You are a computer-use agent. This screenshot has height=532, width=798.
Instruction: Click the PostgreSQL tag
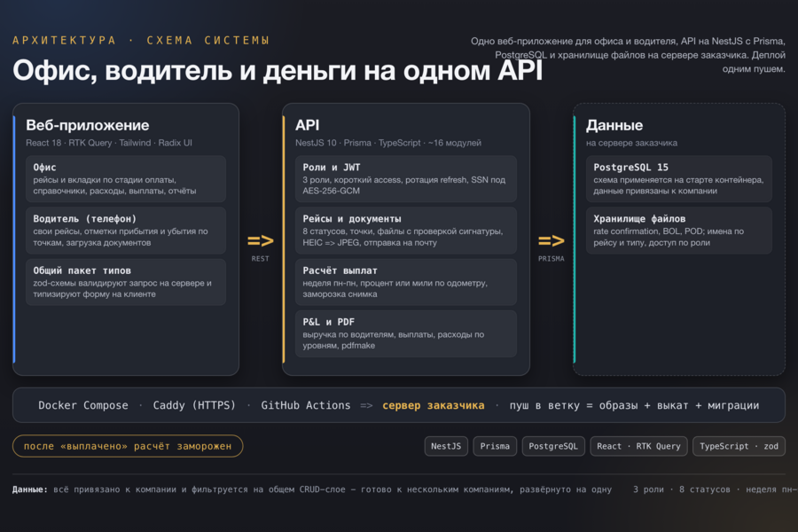(553, 447)
